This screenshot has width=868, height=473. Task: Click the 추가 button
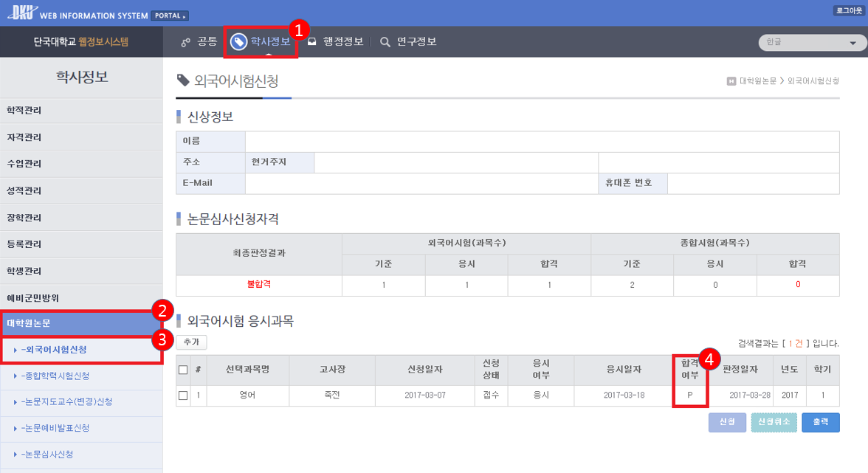pos(191,342)
